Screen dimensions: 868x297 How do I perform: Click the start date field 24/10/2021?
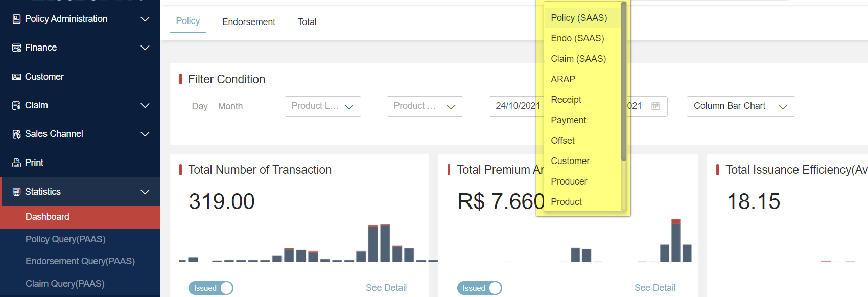(x=516, y=106)
